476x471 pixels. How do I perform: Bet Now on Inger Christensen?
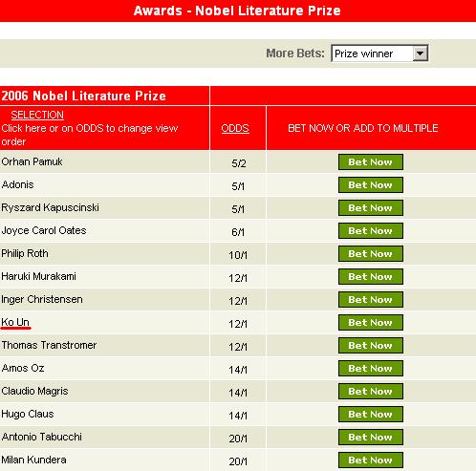point(371,300)
